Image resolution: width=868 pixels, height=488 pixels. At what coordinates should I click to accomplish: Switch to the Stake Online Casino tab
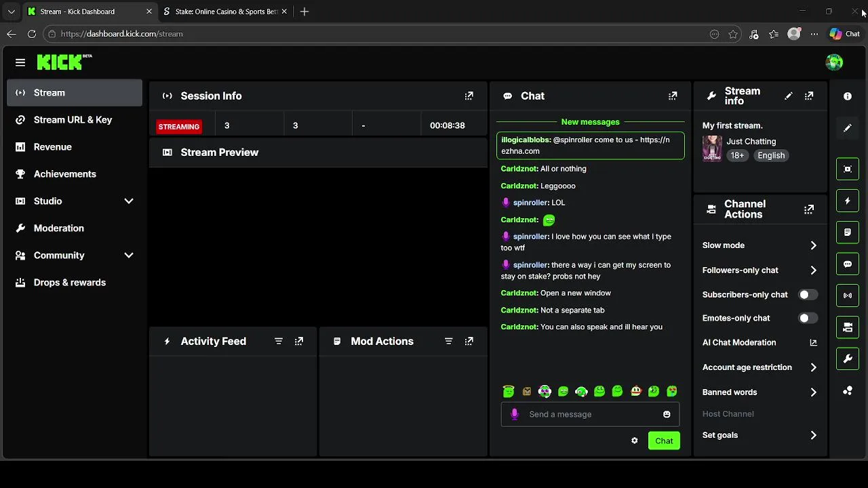pos(225,12)
